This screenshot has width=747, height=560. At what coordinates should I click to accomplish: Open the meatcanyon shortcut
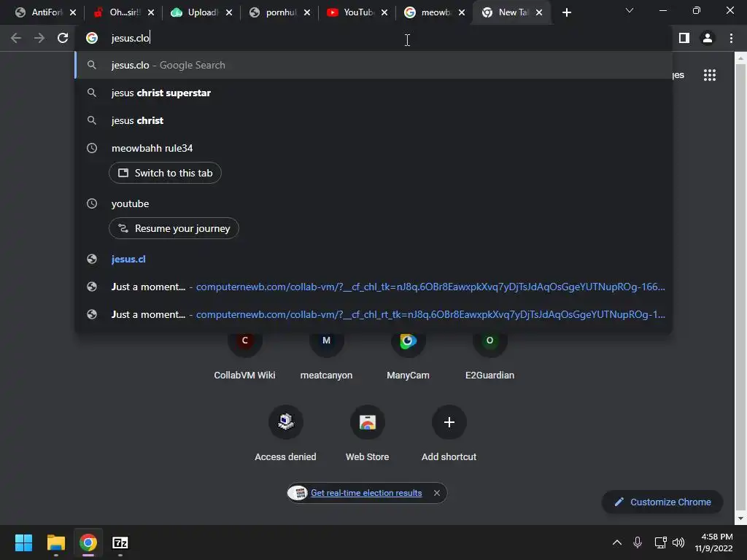[x=326, y=355]
